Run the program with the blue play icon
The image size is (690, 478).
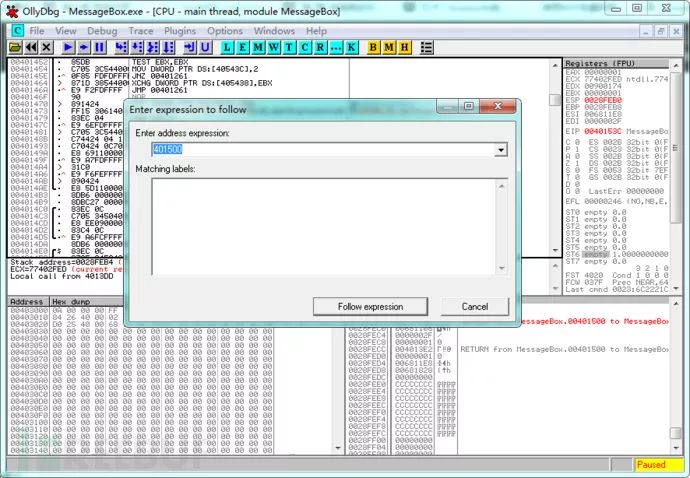pyautogui.click(x=68, y=47)
